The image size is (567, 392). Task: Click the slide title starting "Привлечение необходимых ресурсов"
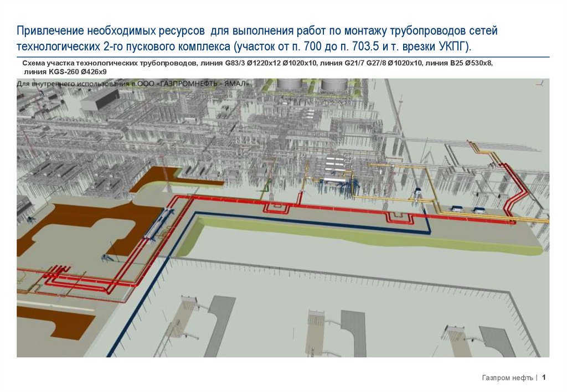[257, 39]
